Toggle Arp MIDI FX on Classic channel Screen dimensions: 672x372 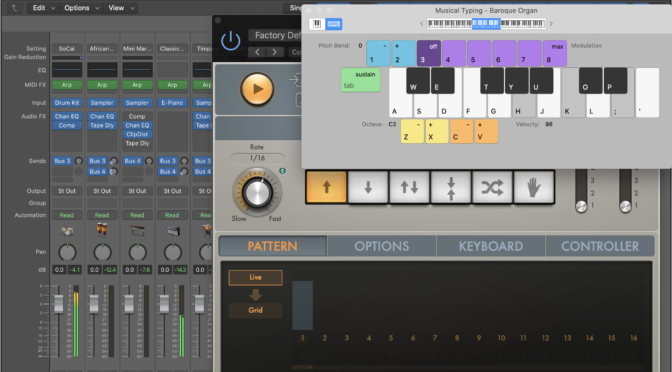(172, 85)
